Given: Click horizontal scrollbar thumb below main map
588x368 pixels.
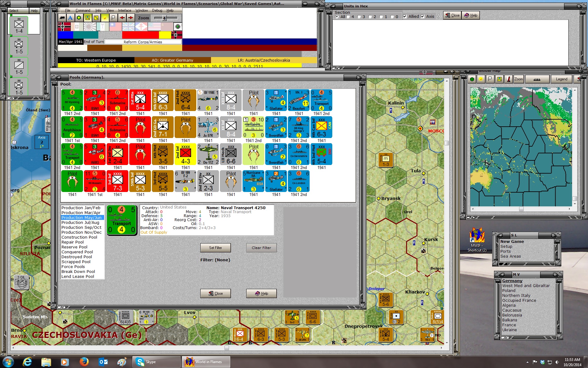Looking at the screenshot, I should click(227, 348).
